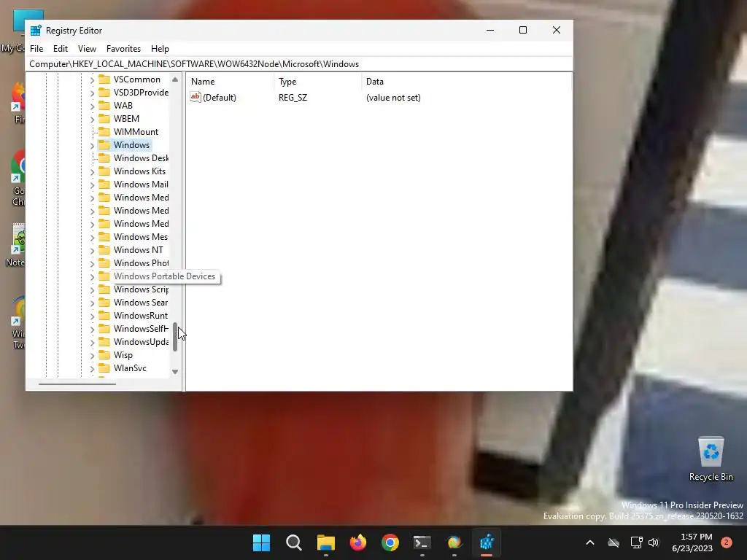Expand the WBEM key chevron
This screenshot has width=747, height=560.
coord(93,119)
